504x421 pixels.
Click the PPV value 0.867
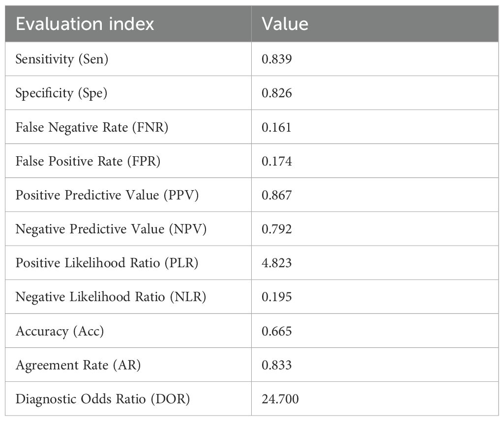(x=276, y=195)
